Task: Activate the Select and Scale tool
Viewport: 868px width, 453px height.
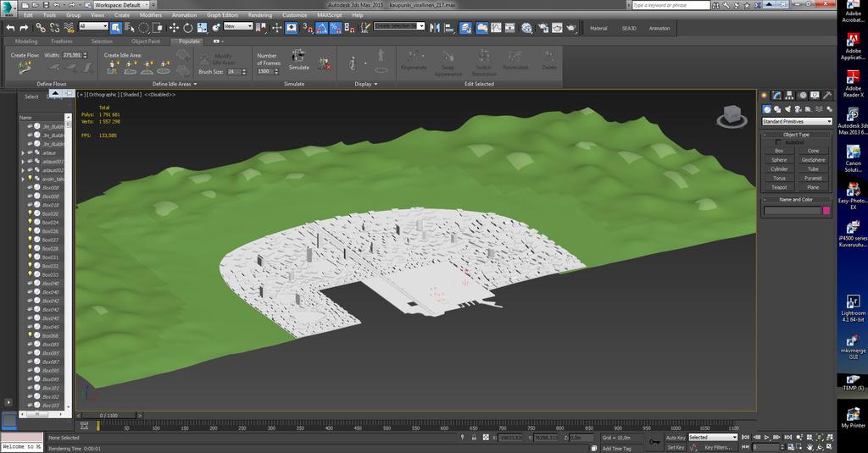Action: click(x=202, y=28)
